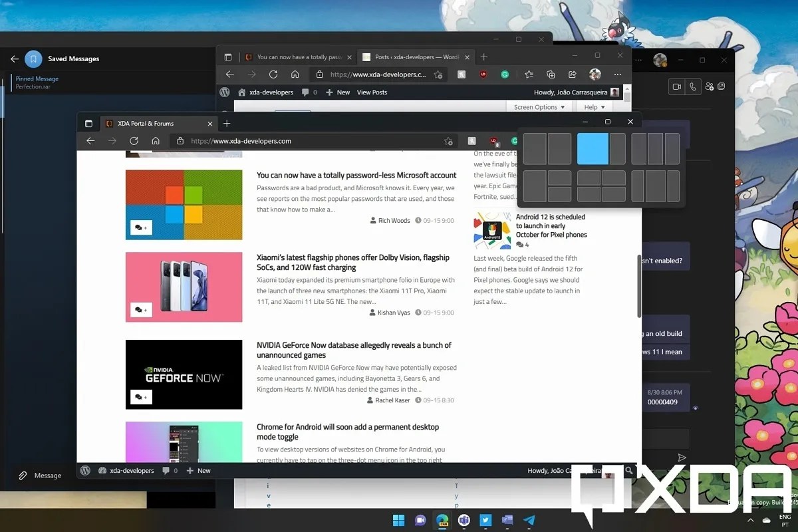
Task: Open uBlock Origin extension in front Edge window
Action: (494, 141)
